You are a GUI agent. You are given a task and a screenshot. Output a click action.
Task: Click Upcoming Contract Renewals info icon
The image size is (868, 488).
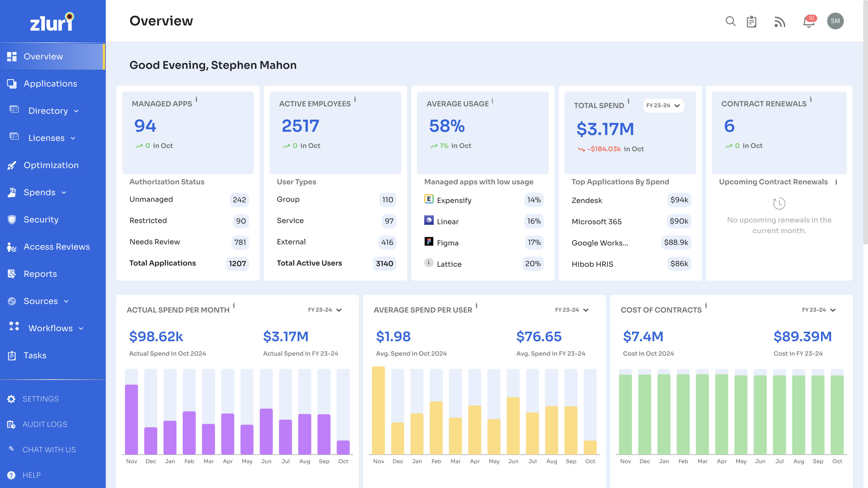click(836, 182)
